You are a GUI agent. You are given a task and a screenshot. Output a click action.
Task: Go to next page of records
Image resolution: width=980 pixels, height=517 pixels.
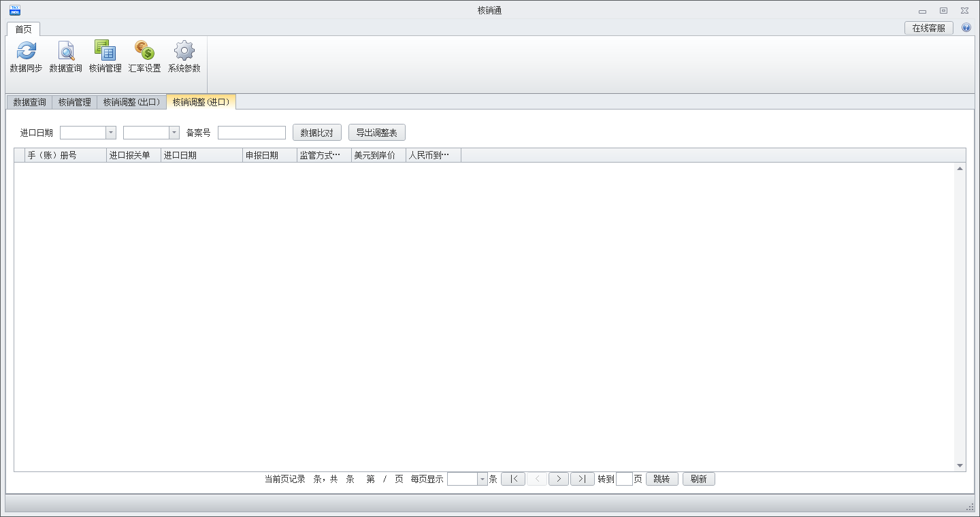[559, 479]
